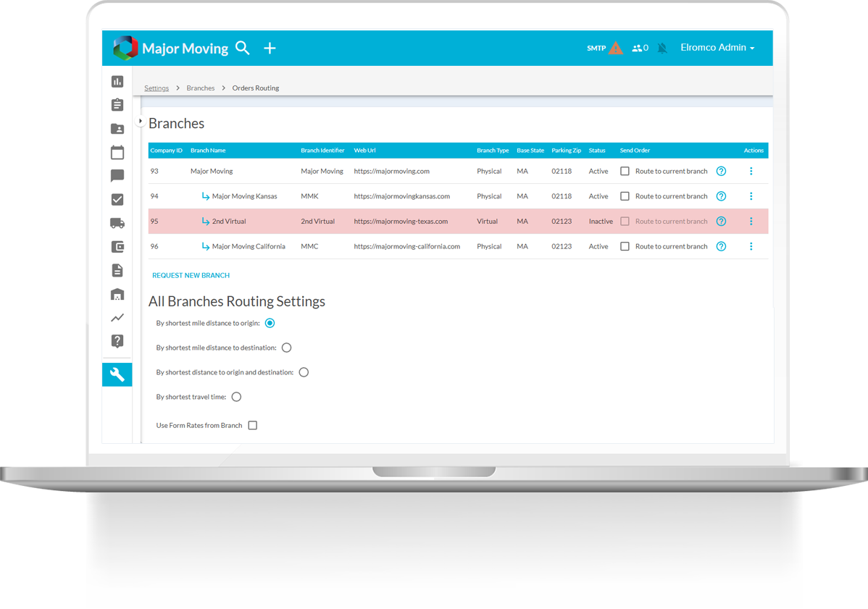The height and width of the screenshot is (609, 868).
Task: Click the help icon for Major Moving Kansas row
Action: 721,196
